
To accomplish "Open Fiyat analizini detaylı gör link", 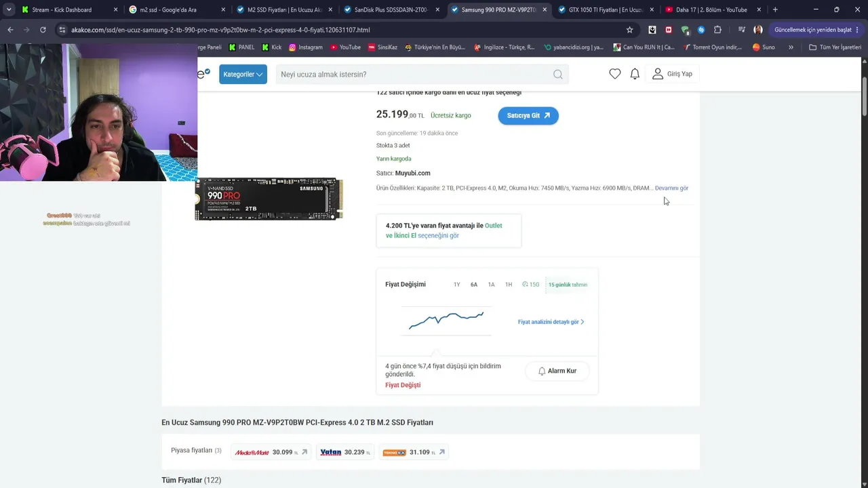I will (x=551, y=322).
